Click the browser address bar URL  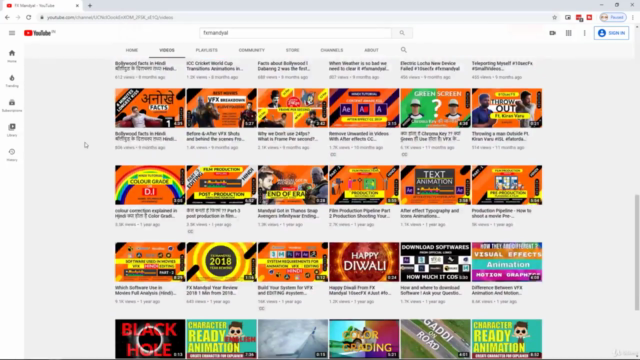point(110,17)
